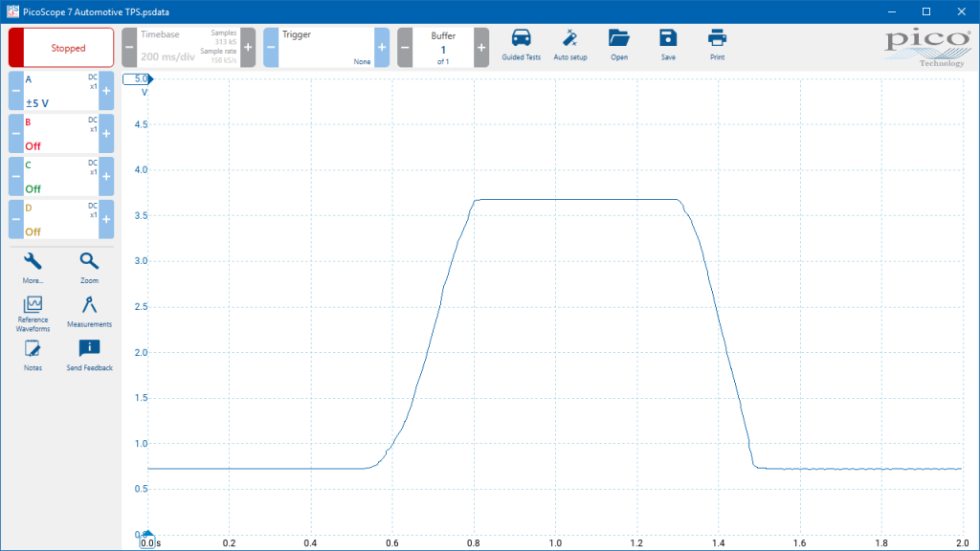
Task: Click the Send Feedback icon
Action: click(x=89, y=356)
